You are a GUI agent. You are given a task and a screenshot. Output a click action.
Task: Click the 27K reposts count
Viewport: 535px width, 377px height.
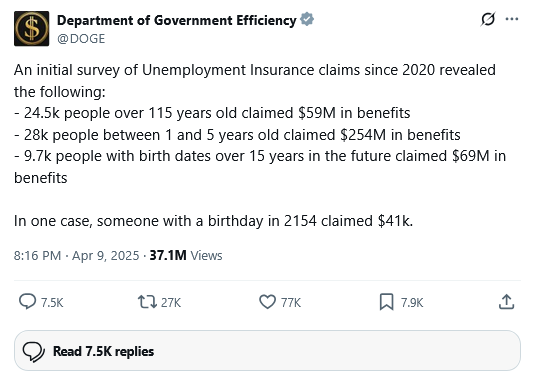171,303
